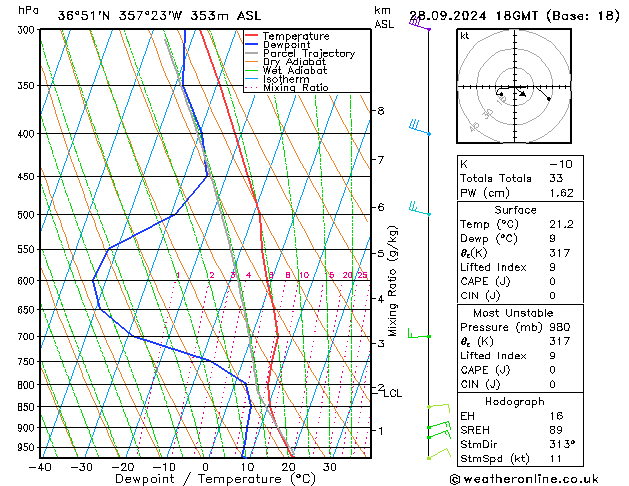The height and width of the screenshot is (486, 629).
Task: Click the yellow-green wind barb at 850 hPa
Action: (x=438, y=408)
